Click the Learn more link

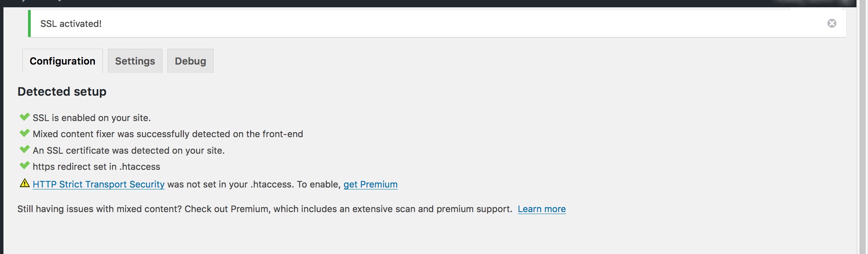click(x=542, y=209)
